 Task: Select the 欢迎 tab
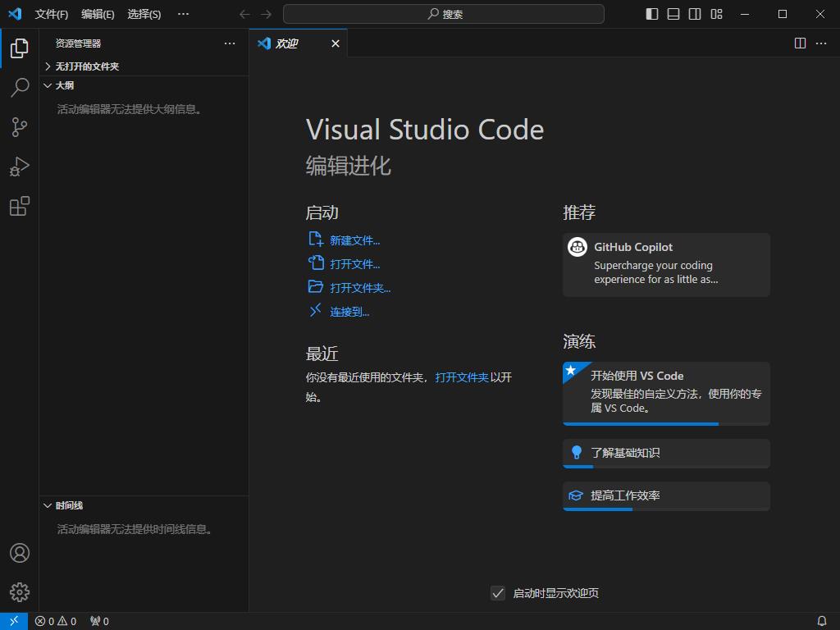(298, 43)
